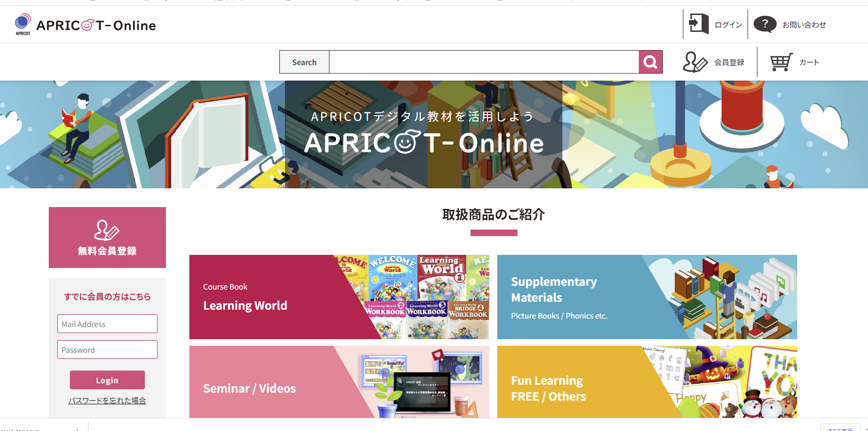Focus the Password field
Screen dimensions: 868x431
107,349
